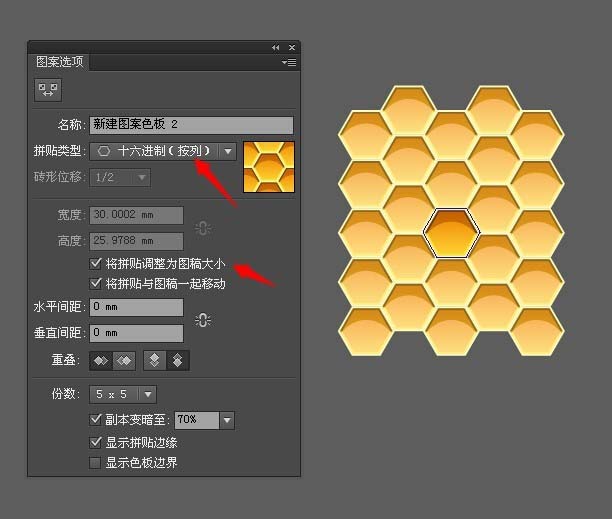Click the 70% dim value field
Viewport: 612px width, 519px height.
point(197,421)
